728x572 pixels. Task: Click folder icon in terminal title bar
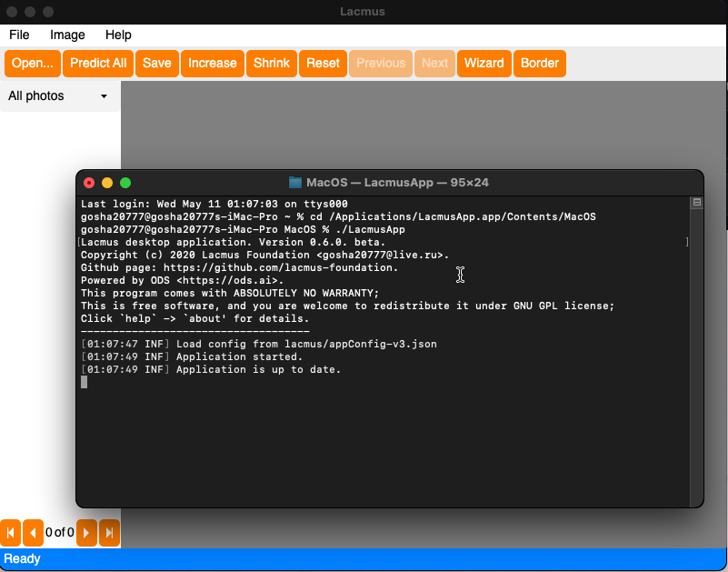click(x=295, y=182)
